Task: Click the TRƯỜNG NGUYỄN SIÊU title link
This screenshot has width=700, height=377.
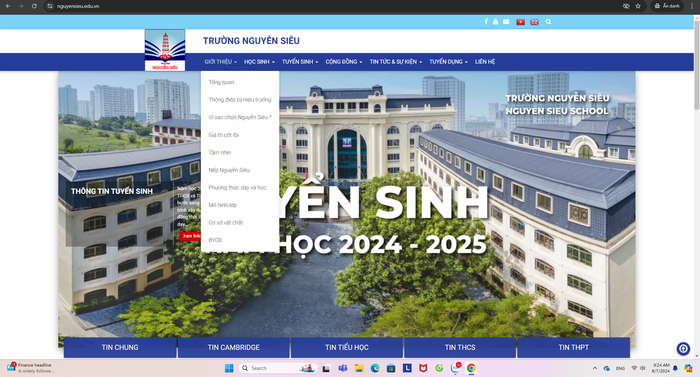Action: tap(251, 41)
